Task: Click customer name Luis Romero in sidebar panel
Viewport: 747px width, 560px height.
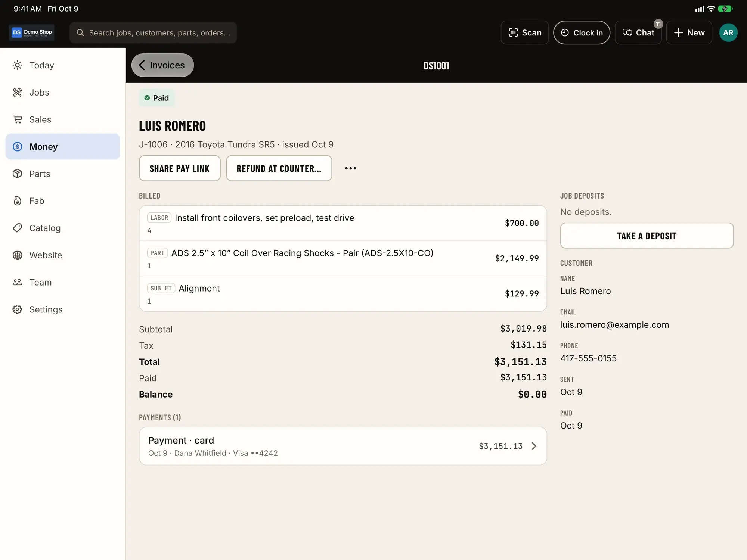Action: pos(585,291)
